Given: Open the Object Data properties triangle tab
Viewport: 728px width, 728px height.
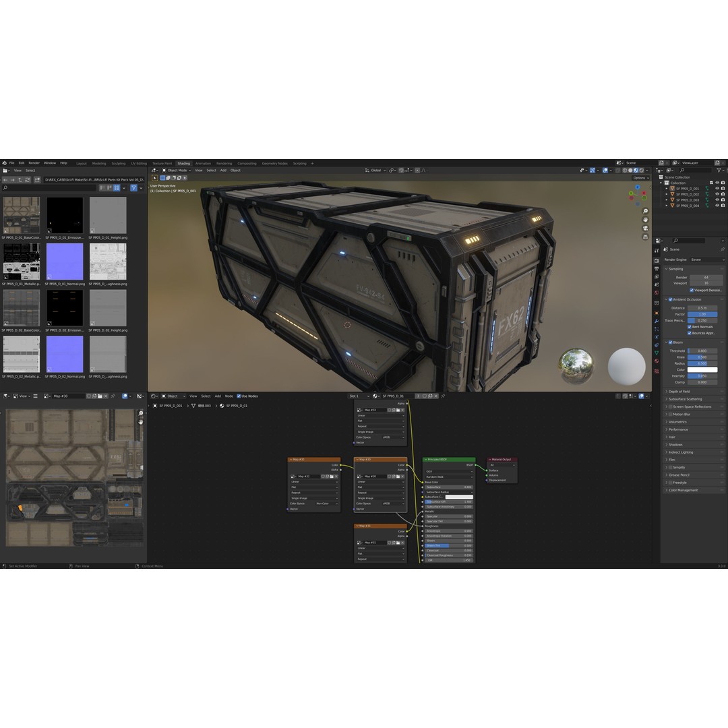Looking at the screenshot, I should point(657,353).
